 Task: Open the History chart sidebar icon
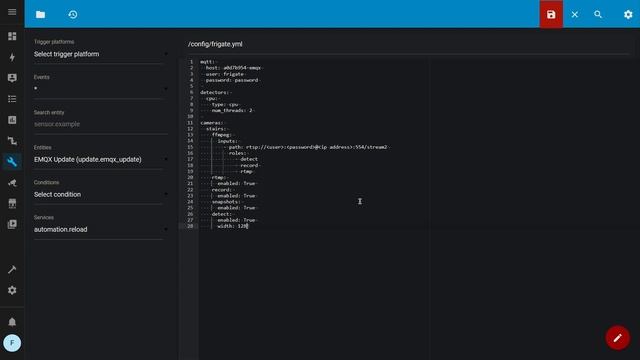(x=12, y=120)
